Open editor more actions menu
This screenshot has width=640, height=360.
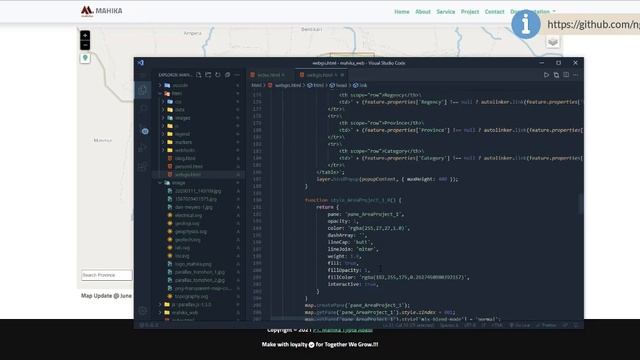tap(576, 75)
